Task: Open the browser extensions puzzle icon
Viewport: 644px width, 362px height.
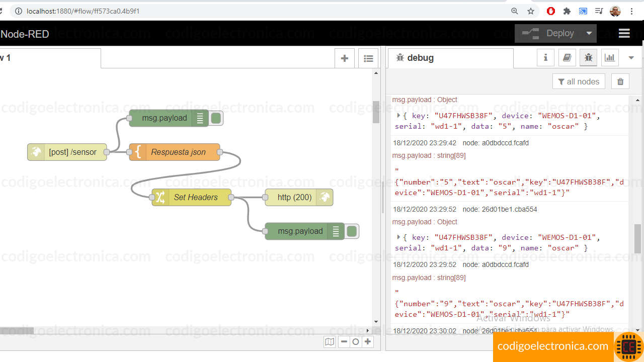Action: point(567,11)
